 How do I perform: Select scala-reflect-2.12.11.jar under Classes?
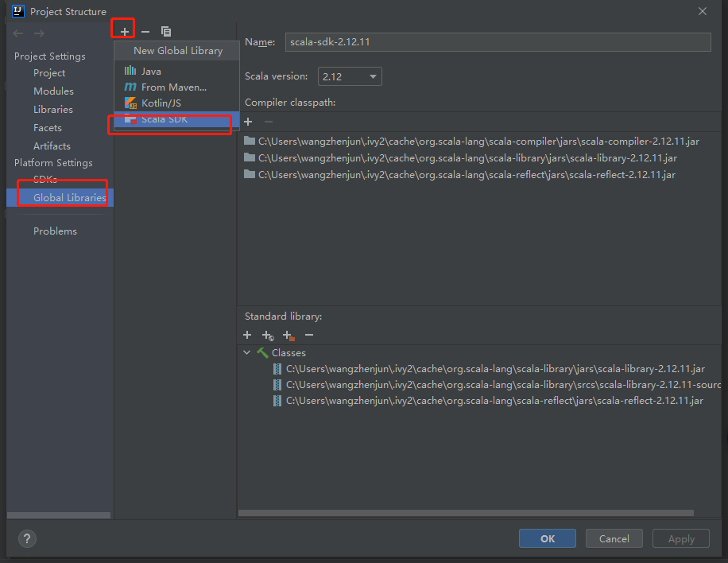(494, 401)
